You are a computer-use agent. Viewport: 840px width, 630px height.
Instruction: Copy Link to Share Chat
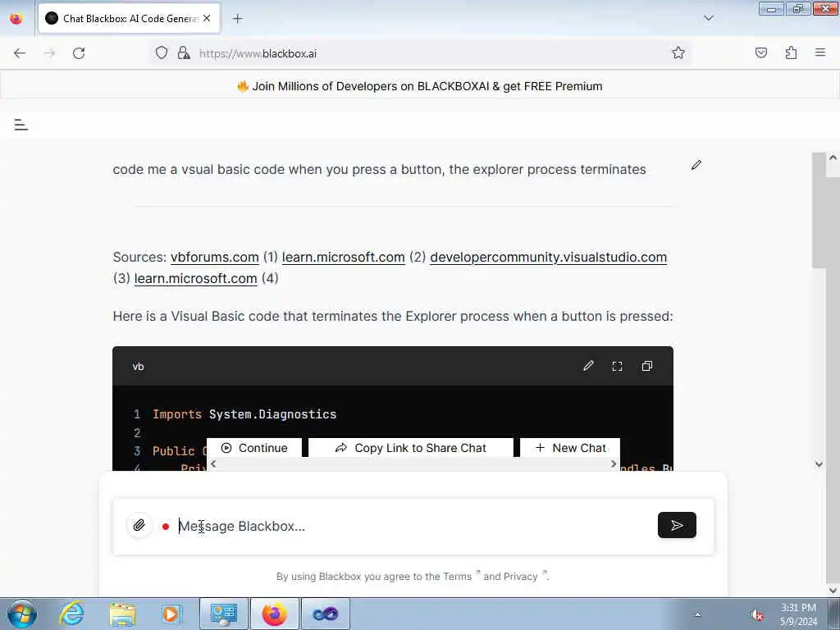(x=410, y=448)
